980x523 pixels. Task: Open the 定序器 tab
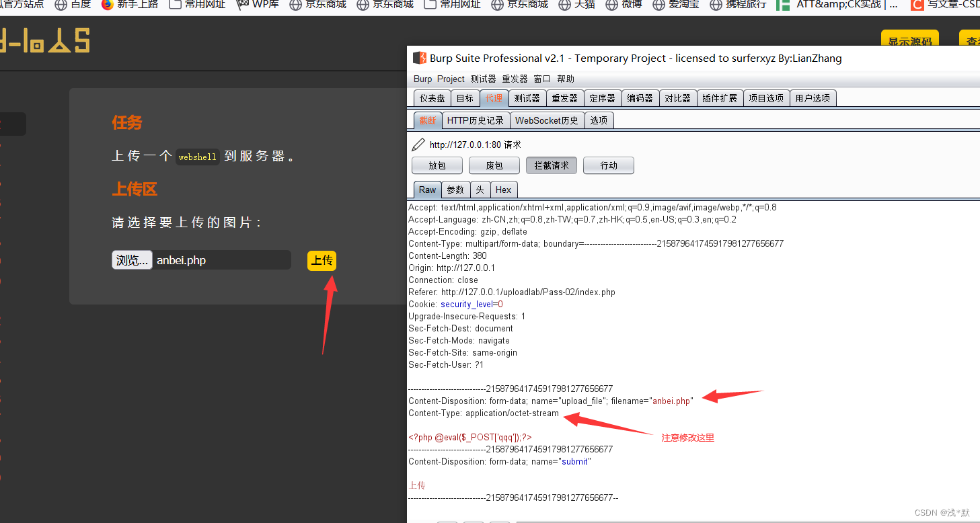[602, 98]
